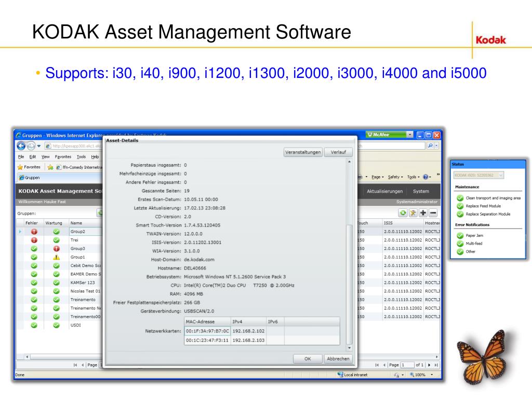Select the KAMSer 123 group name

pyautogui.click(x=83, y=282)
